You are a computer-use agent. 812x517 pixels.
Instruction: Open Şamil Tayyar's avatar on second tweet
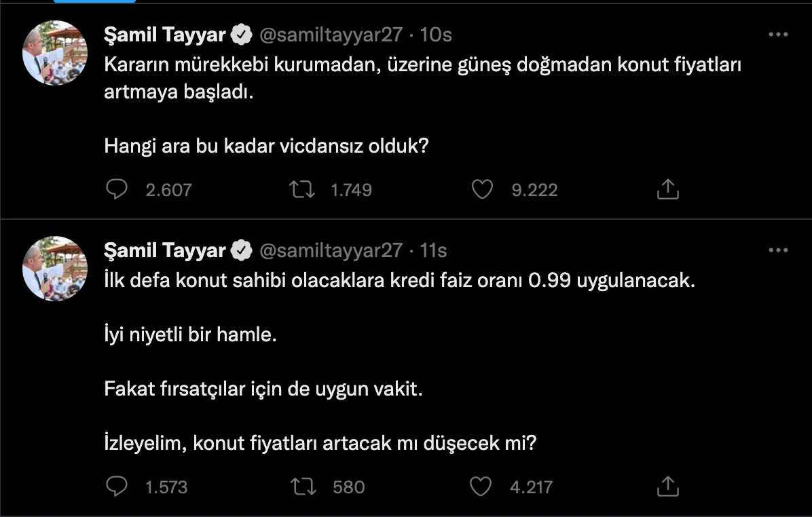(54, 269)
